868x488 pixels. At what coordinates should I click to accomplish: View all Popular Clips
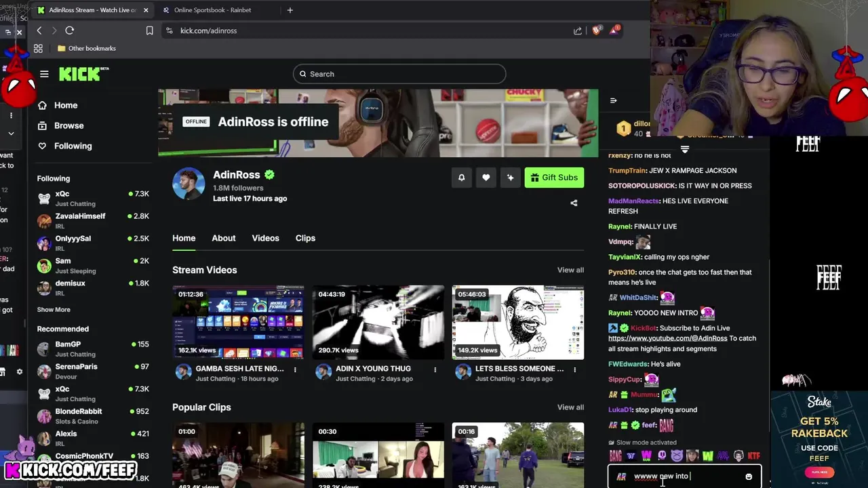570,407
